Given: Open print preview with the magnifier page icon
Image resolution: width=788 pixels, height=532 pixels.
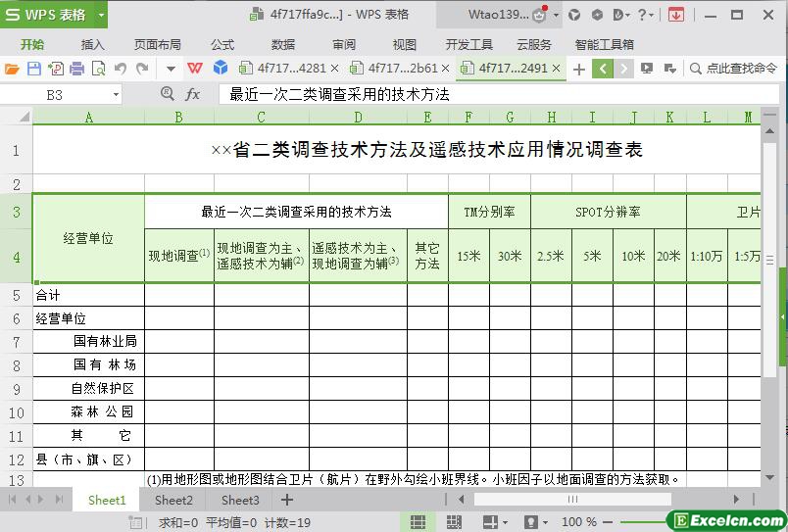Looking at the screenshot, I should tap(98, 69).
